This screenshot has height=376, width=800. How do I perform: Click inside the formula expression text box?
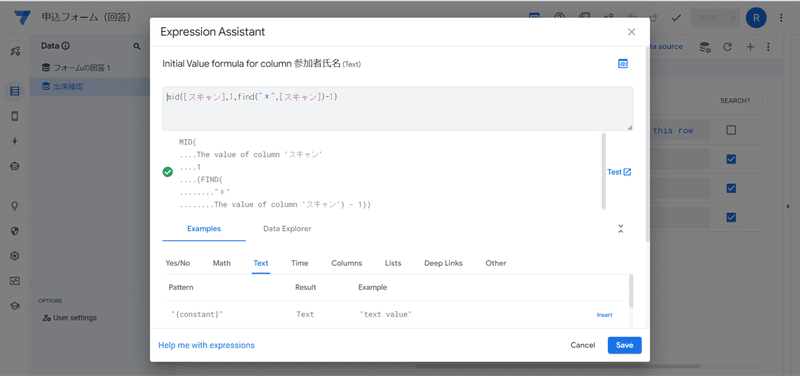click(x=398, y=109)
